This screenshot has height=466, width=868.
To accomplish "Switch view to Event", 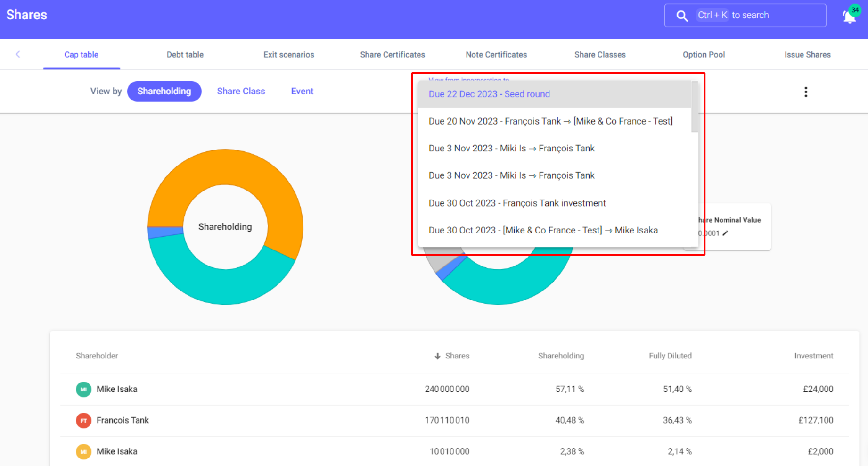I will pos(302,92).
